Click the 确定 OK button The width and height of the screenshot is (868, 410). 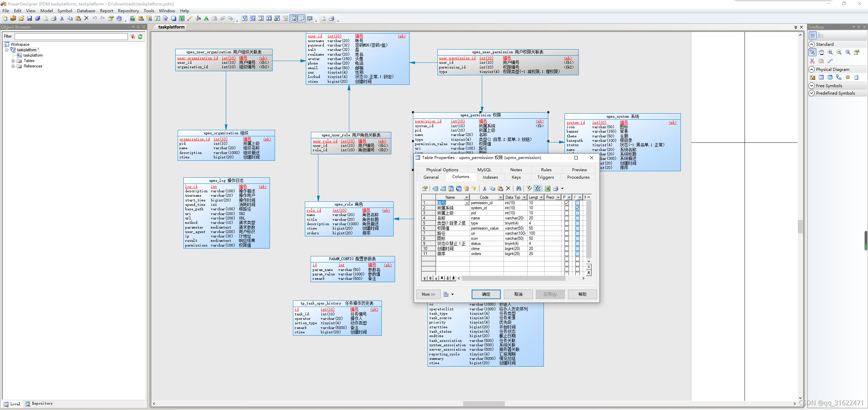pyautogui.click(x=486, y=294)
